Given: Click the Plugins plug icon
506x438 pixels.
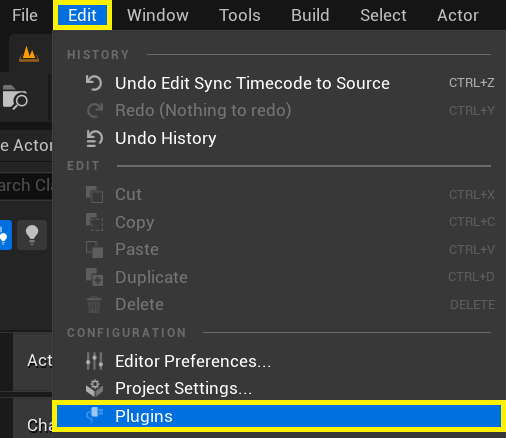Looking at the screenshot, I should [95, 415].
